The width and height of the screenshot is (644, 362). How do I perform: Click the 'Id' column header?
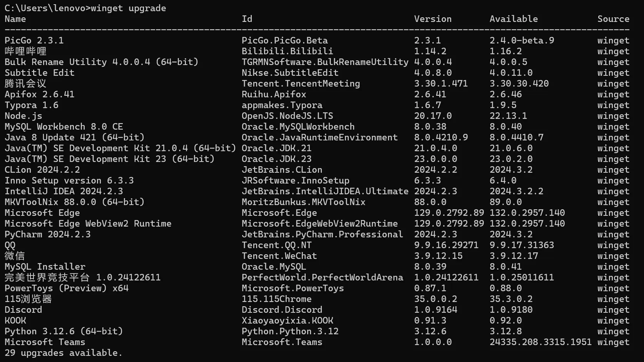247,19
